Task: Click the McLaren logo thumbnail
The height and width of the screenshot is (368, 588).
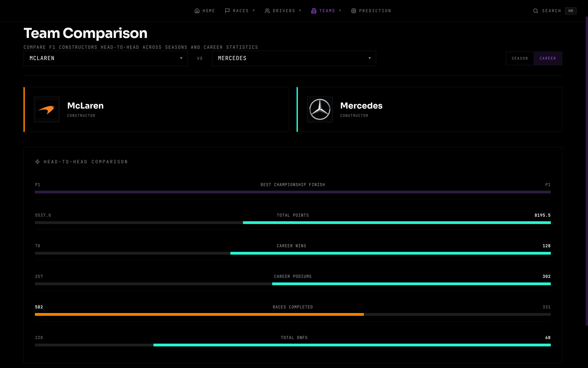Action: click(x=47, y=109)
